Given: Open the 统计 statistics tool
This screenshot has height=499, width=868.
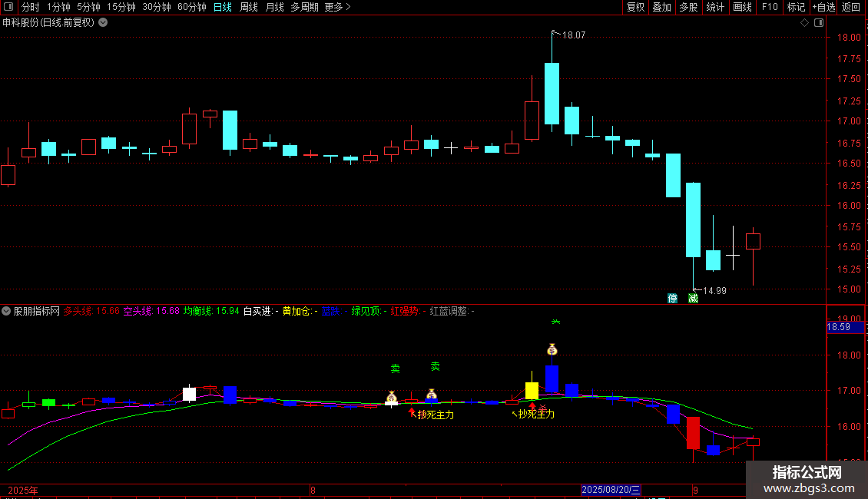Looking at the screenshot, I should pos(715,7).
